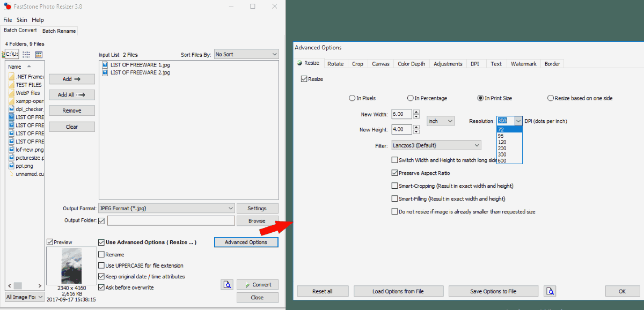The image size is (644, 310).
Task: Open the Skin menu
Action: point(22,20)
